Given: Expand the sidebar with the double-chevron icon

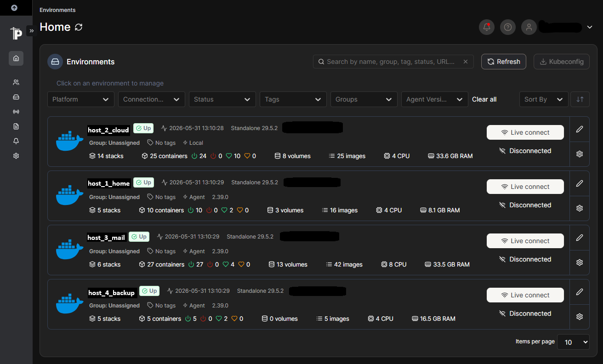Looking at the screenshot, I should coord(31,31).
